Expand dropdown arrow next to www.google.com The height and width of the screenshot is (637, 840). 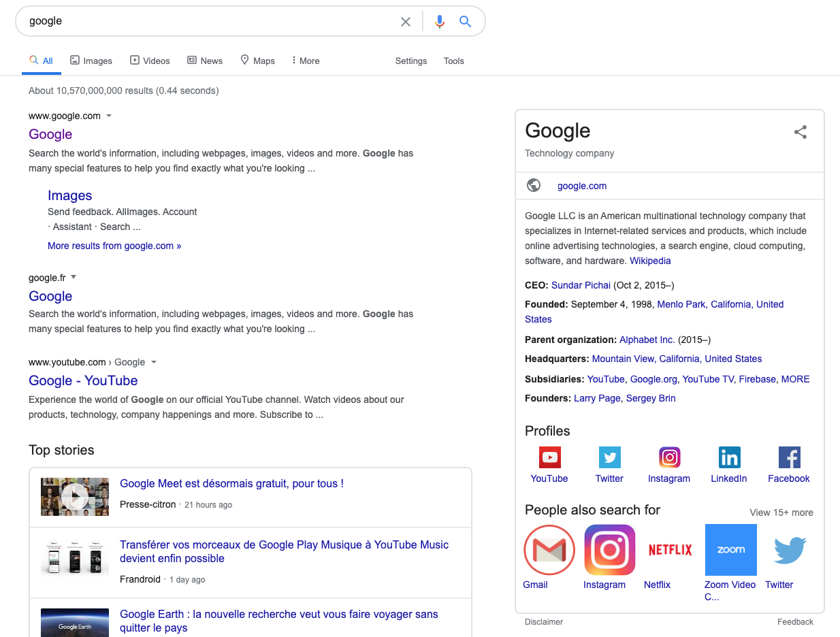[x=109, y=116]
